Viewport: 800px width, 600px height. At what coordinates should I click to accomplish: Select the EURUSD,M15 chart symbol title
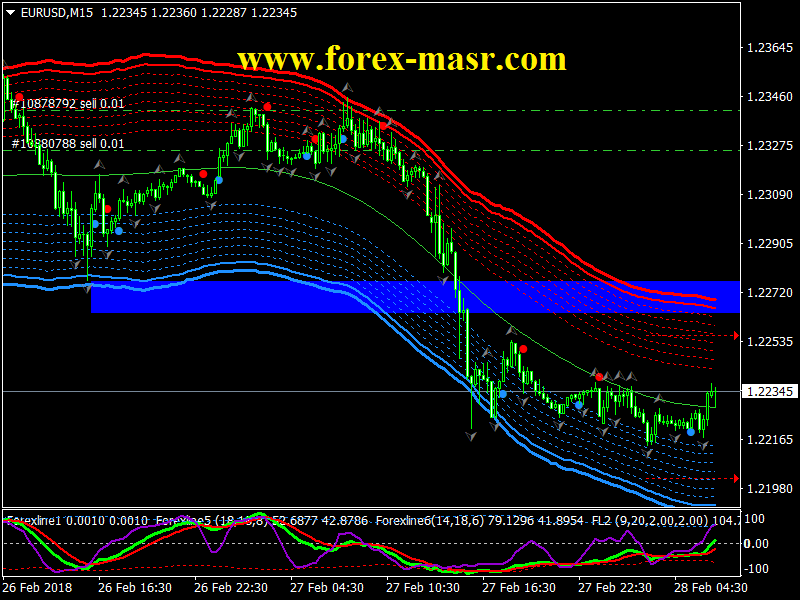[x=57, y=13]
